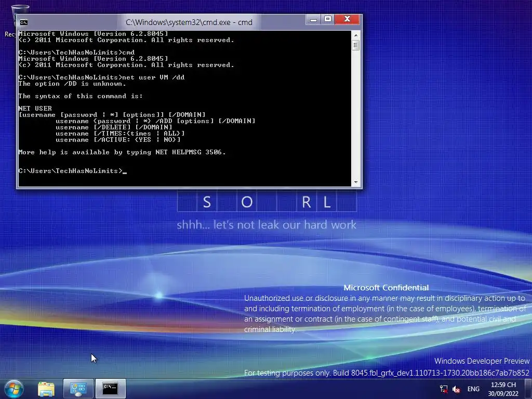532x399 pixels.
Task: Click the 'NET USER' heading line
Action: point(35,109)
